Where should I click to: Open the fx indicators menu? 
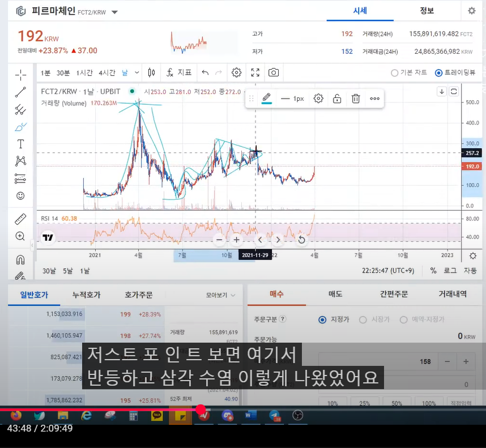click(x=179, y=72)
